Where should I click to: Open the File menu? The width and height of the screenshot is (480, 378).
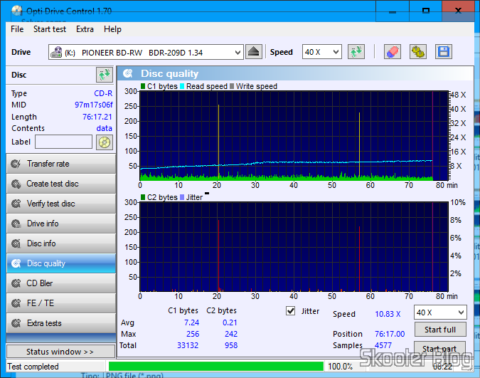(x=17, y=29)
